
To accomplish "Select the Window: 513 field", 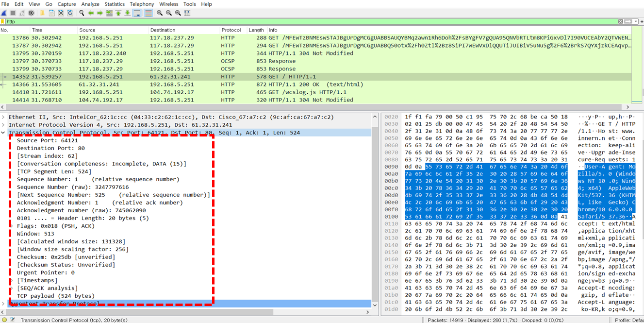I will [x=35, y=234].
